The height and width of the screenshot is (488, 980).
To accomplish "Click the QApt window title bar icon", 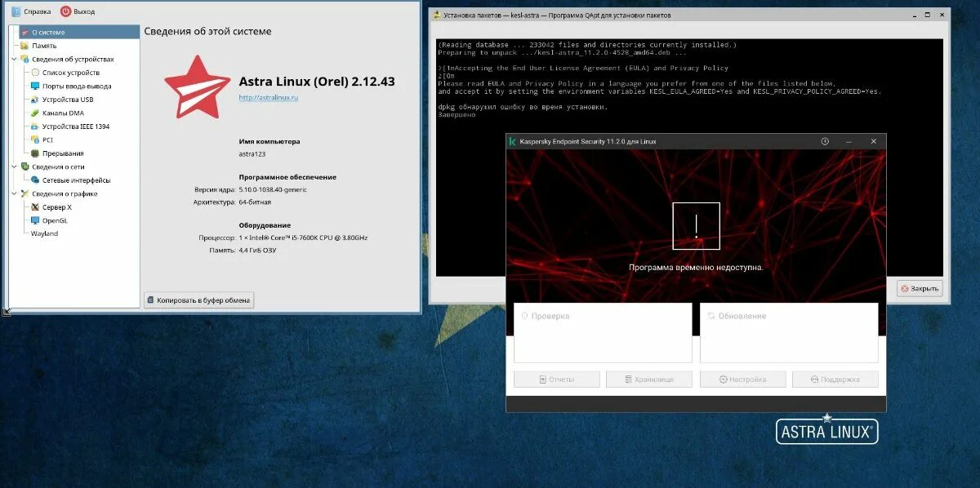I will 437,14.
